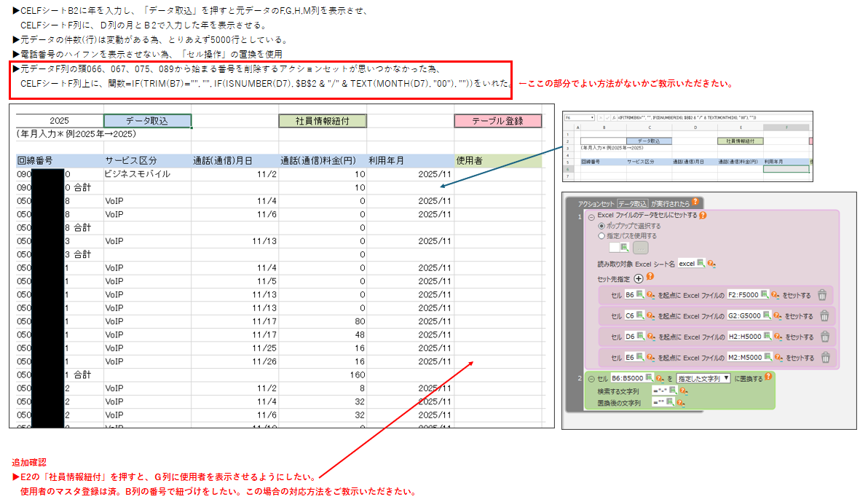This screenshot has width=868, height=502.
Task: Click the plus icon next to セット先指定
Action: click(x=639, y=278)
